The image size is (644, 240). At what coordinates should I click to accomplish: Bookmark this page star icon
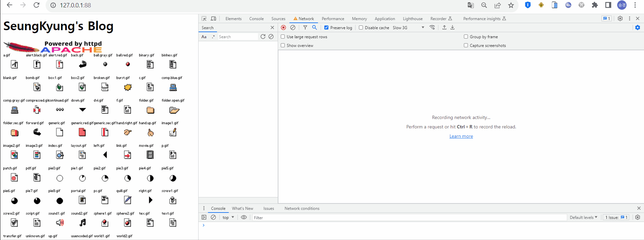click(x=511, y=5)
